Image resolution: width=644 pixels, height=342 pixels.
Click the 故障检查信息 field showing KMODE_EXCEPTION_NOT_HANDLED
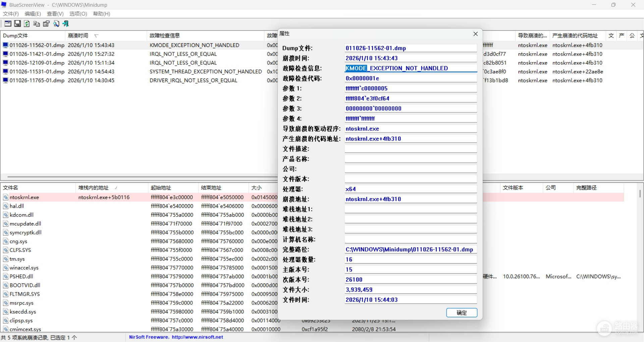tap(411, 68)
